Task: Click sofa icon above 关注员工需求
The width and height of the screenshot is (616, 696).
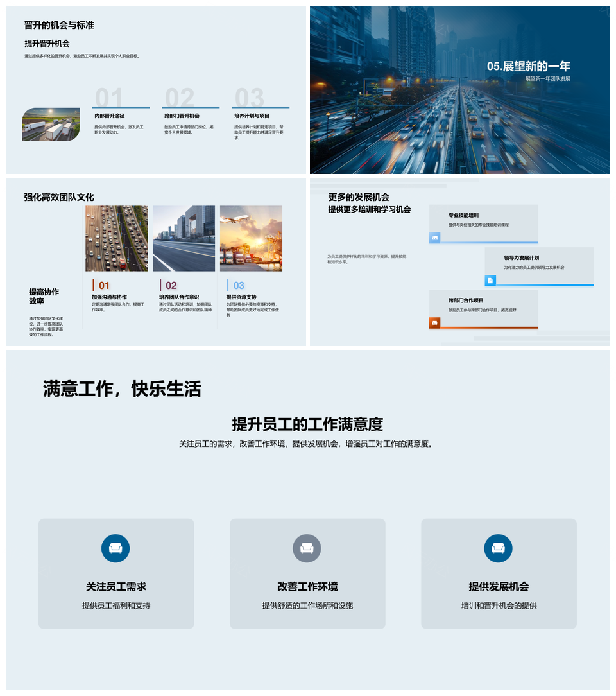Action: [116, 548]
